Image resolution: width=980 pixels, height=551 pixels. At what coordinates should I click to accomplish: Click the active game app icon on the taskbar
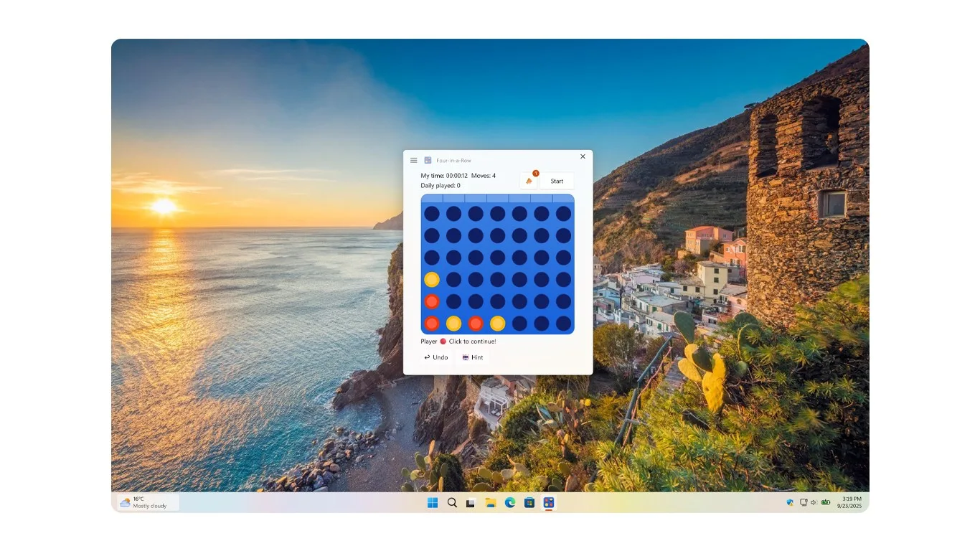tap(549, 503)
